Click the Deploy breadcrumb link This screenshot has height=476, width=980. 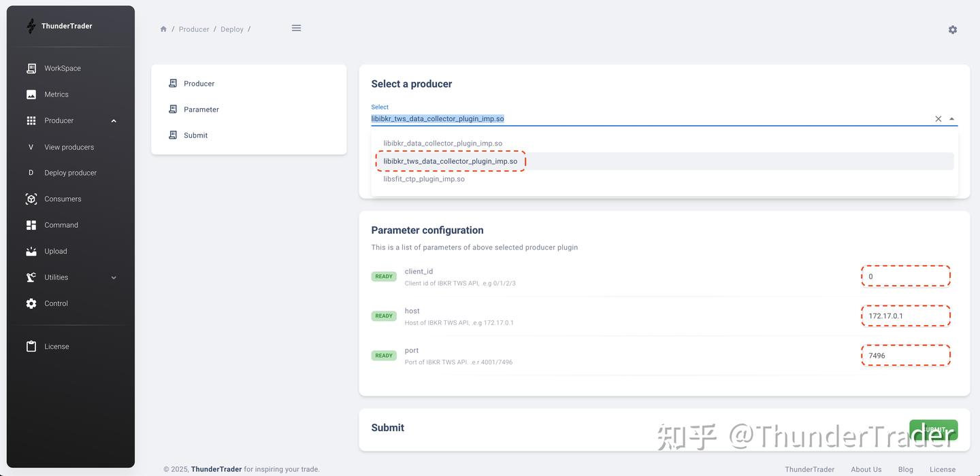coord(232,29)
